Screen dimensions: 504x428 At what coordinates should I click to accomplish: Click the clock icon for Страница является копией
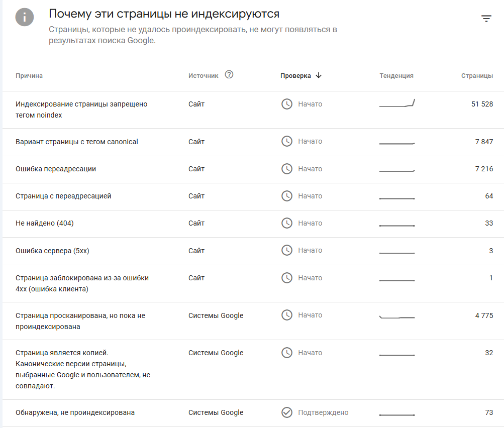pos(287,353)
